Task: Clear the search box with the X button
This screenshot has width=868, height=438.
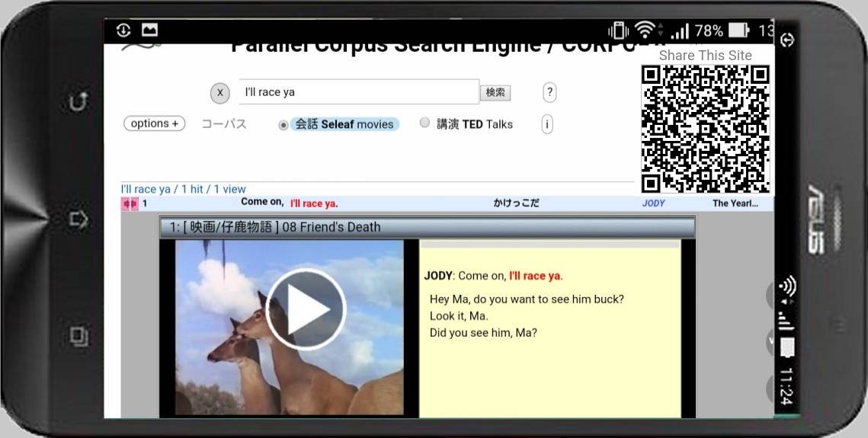Action: point(219,93)
